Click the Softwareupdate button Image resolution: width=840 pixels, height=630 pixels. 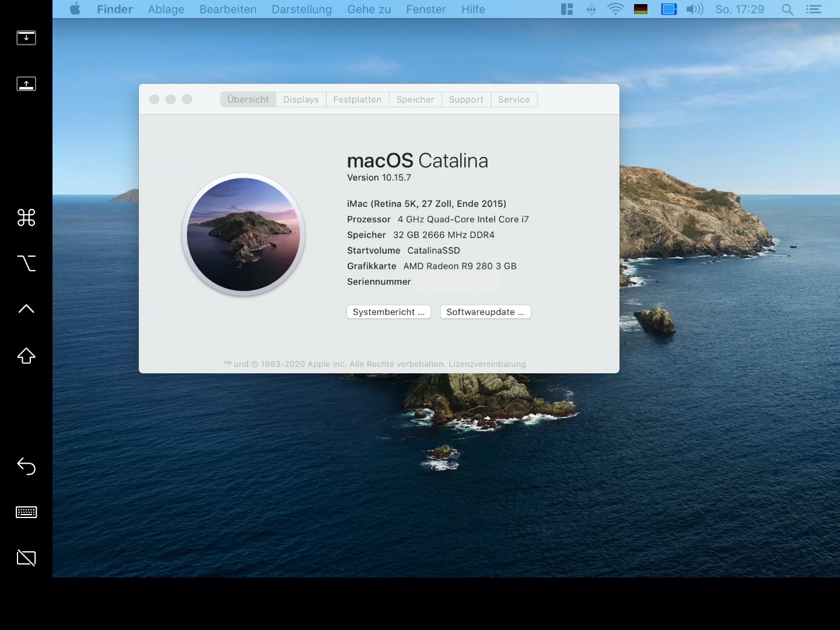pyautogui.click(x=485, y=312)
